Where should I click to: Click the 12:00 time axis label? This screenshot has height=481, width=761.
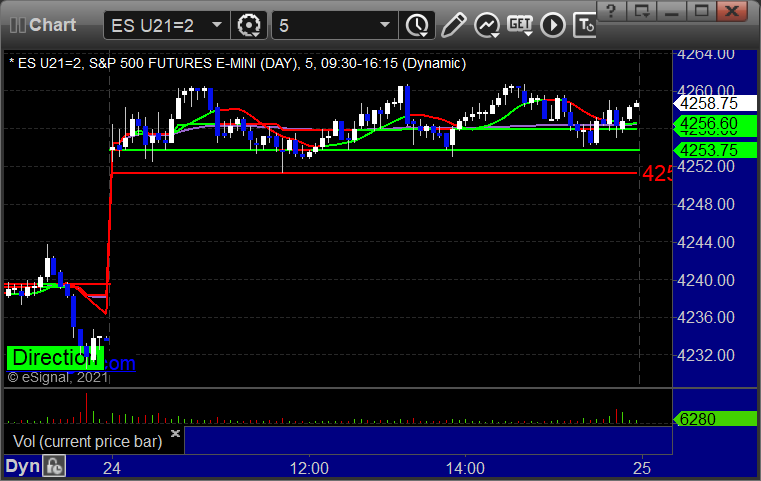[309, 468]
